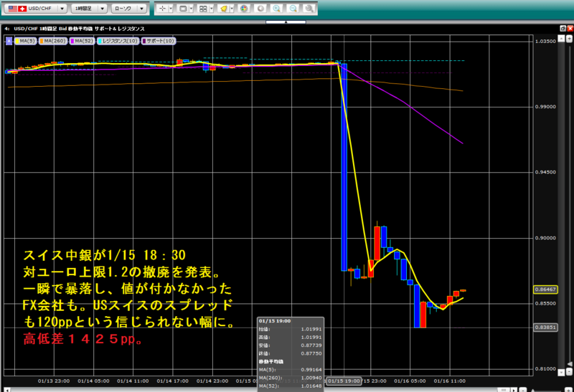Toggle the MA(52) indicator chip
574x392 pixels.
[83, 41]
